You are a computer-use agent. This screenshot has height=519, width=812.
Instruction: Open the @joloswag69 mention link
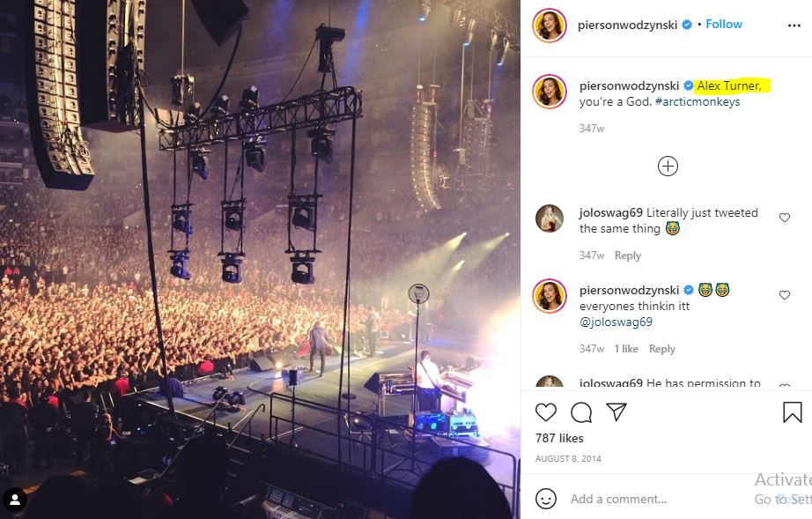click(x=616, y=322)
